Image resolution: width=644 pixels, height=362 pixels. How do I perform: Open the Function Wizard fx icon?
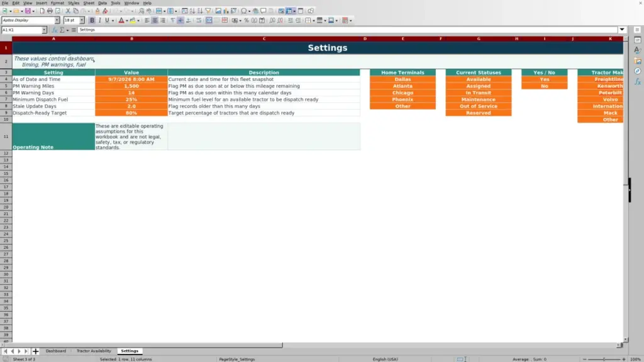54,30
